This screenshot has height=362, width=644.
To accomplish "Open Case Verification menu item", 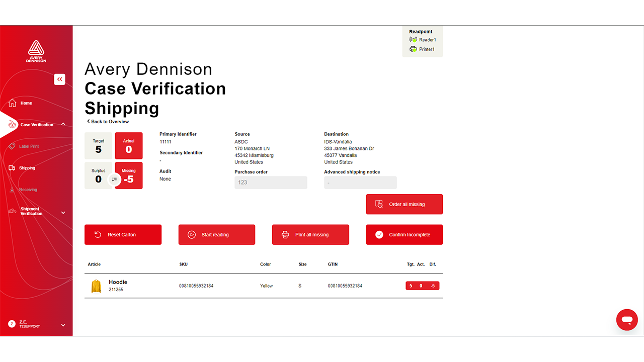I will (37, 125).
